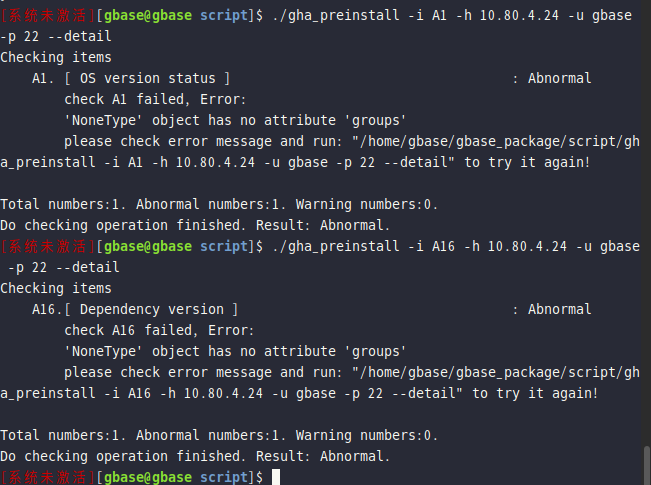Click the terminal cursor at the last prompt
Screen dimensions: 651x485
click(x=276, y=477)
